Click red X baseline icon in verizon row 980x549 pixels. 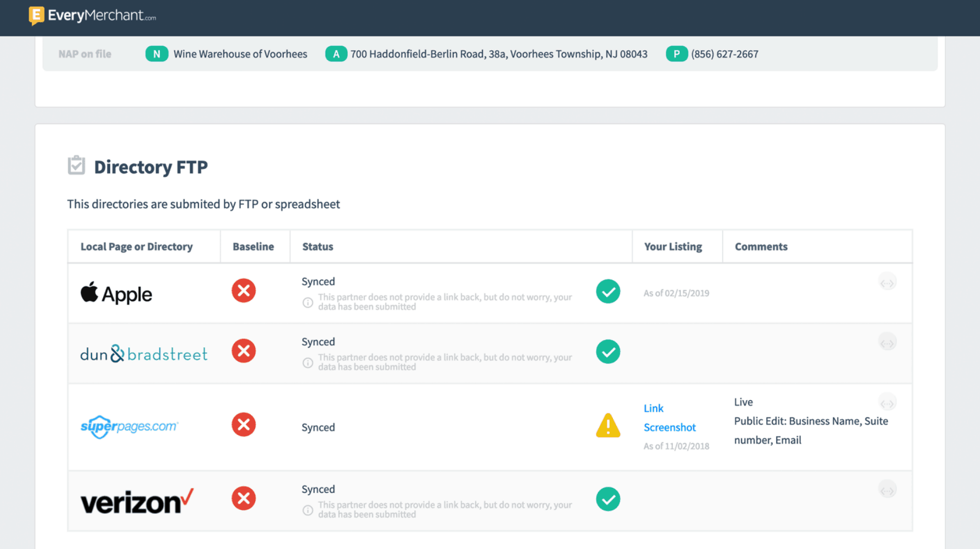tap(244, 498)
